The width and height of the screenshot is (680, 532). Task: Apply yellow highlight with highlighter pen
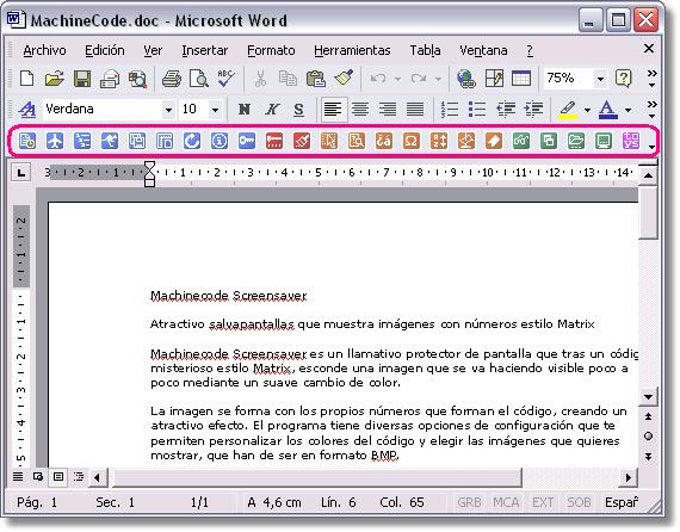point(568,110)
